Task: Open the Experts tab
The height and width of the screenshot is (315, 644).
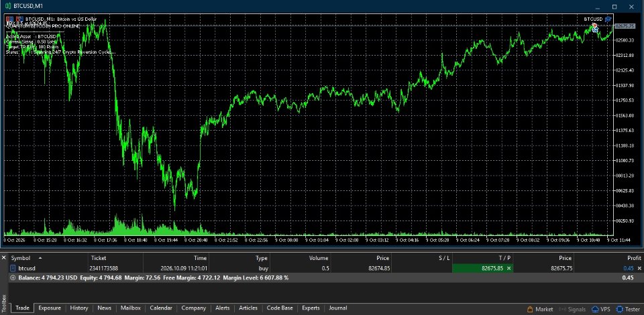Action: pos(311,308)
